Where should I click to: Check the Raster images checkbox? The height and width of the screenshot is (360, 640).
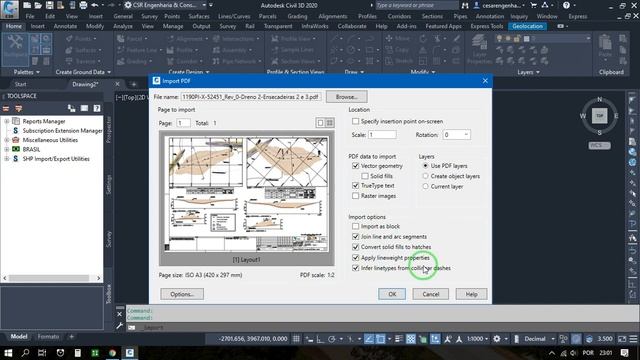(x=356, y=196)
